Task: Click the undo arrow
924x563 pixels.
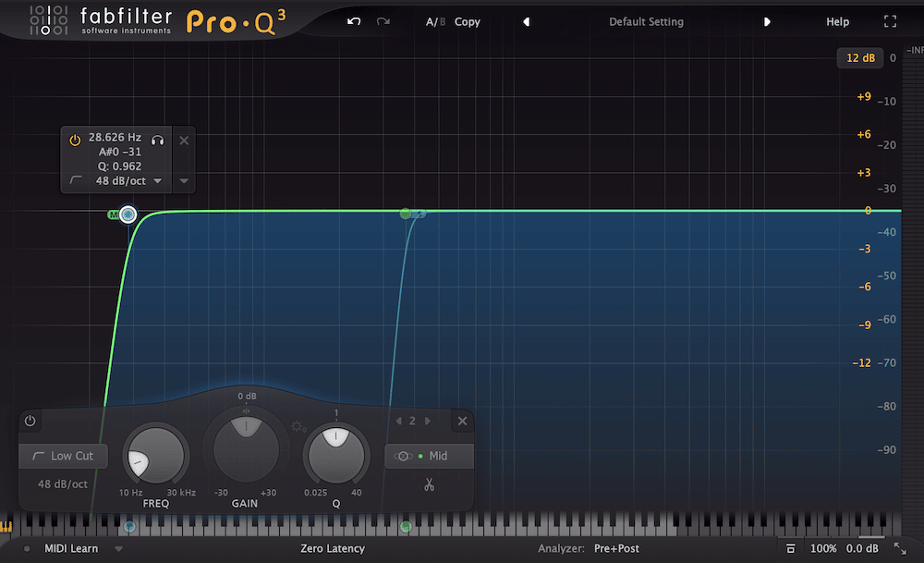Action: [x=354, y=22]
